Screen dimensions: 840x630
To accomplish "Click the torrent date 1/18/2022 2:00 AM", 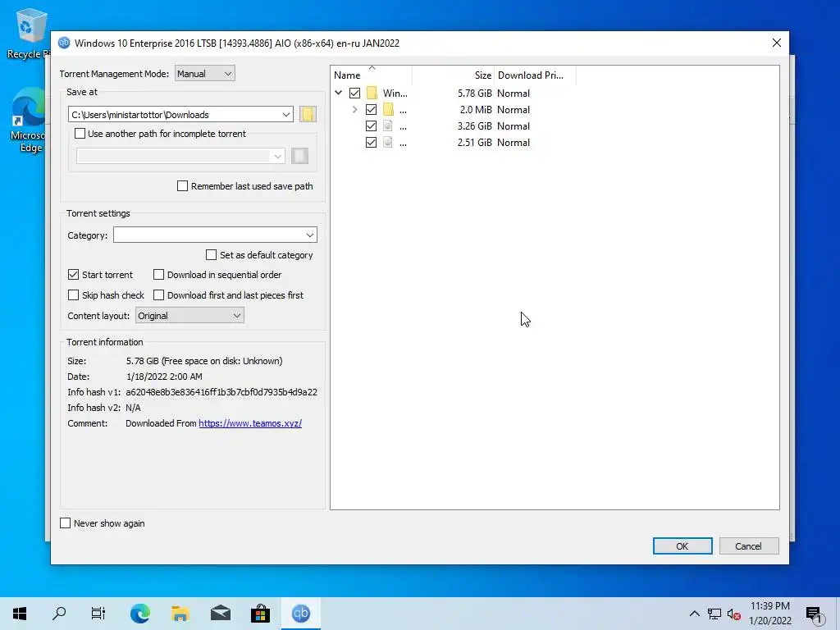I will pos(164,377).
